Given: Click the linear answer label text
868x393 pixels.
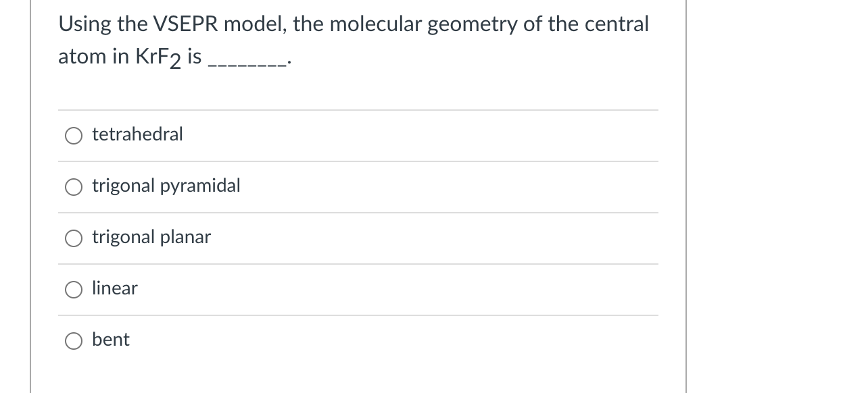Looking at the screenshot, I should [114, 288].
